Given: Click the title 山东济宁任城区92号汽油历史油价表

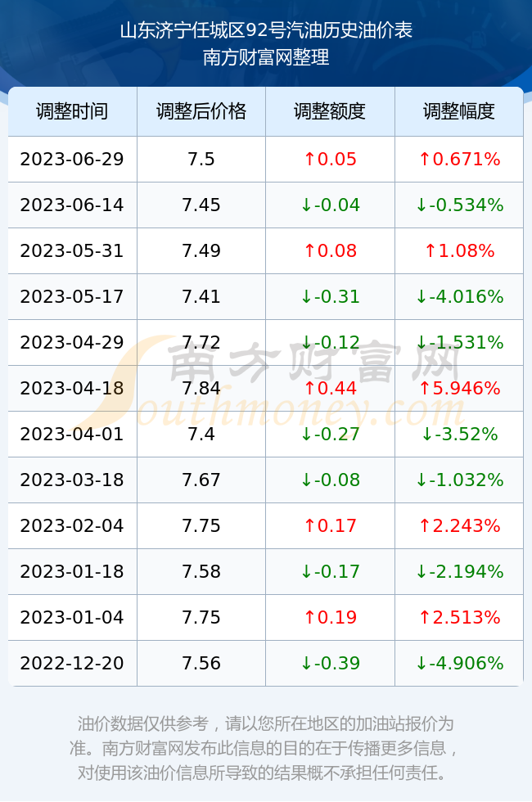Looking at the screenshot, I should pyautogui.click(x=266, y=30).
